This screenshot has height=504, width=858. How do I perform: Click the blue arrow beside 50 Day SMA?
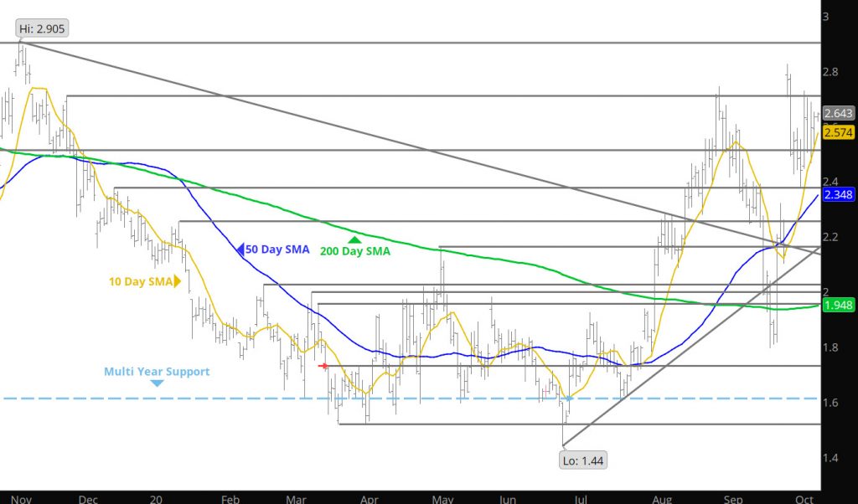240,249
